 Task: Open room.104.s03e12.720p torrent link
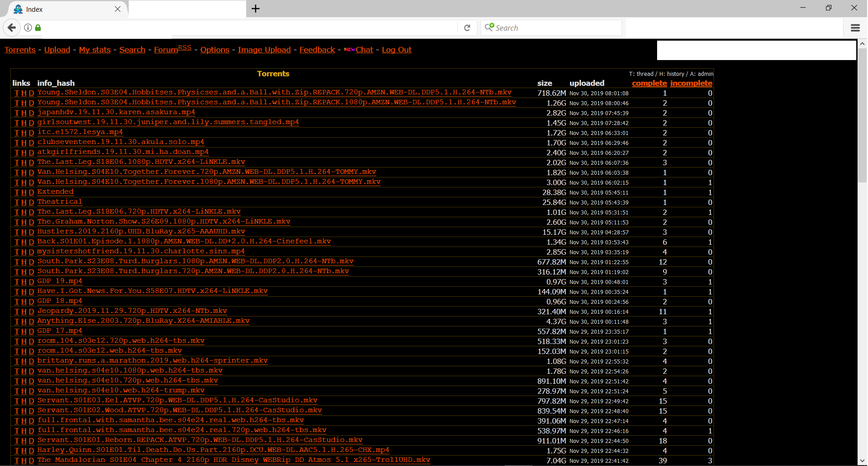pos(121,341)
